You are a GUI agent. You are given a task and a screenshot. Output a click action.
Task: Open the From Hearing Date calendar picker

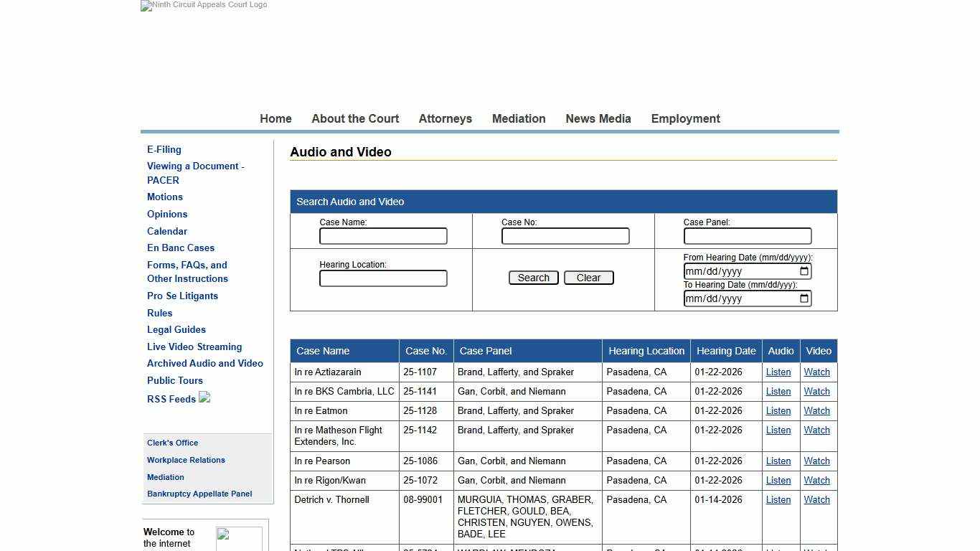tap(804, 271)
